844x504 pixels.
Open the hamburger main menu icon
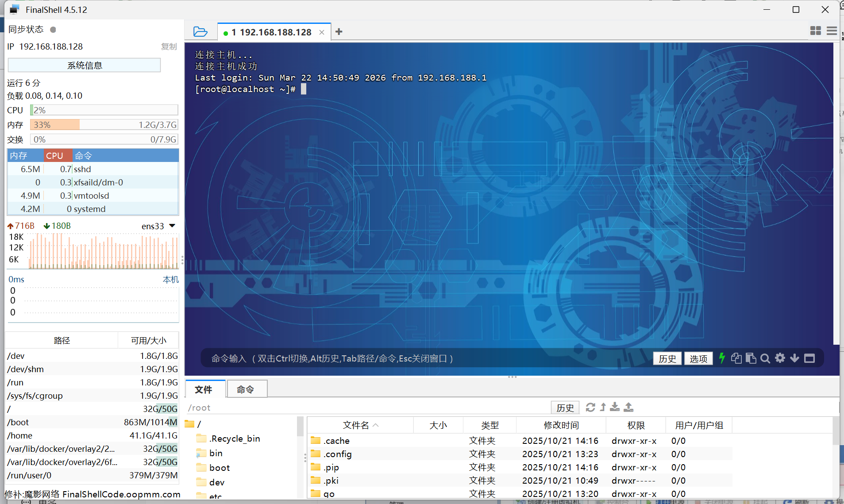click(832, 31)
